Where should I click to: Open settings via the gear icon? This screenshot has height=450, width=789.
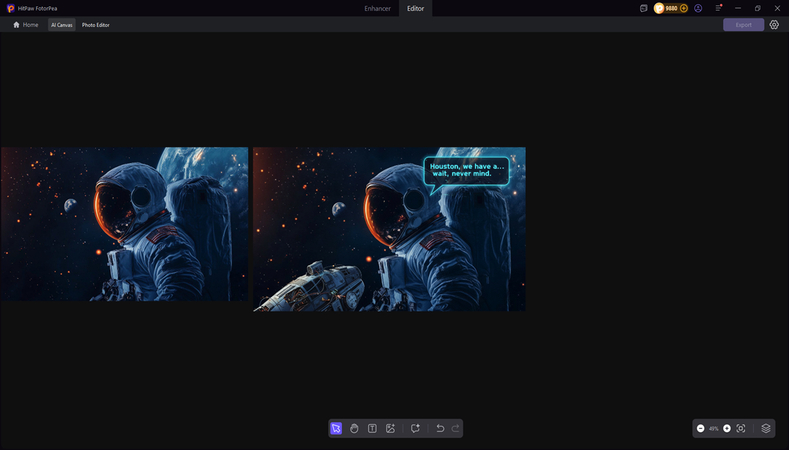click(774, 25)
